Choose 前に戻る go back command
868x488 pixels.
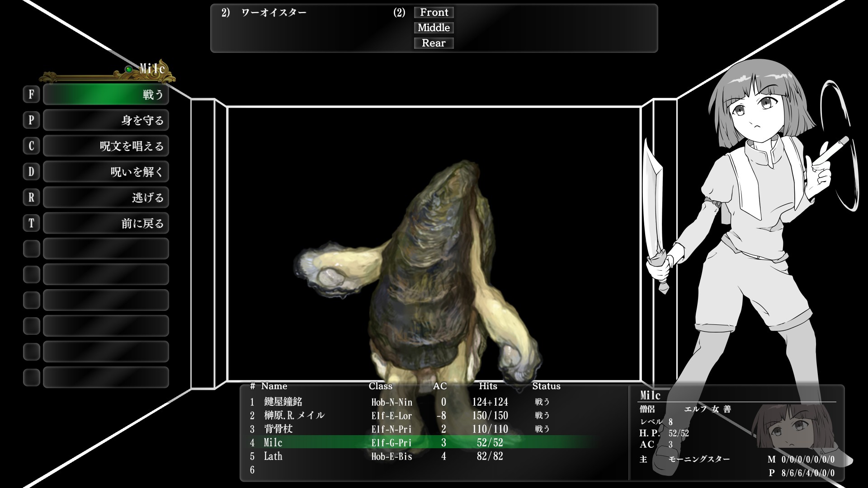(x=106, y=223)
